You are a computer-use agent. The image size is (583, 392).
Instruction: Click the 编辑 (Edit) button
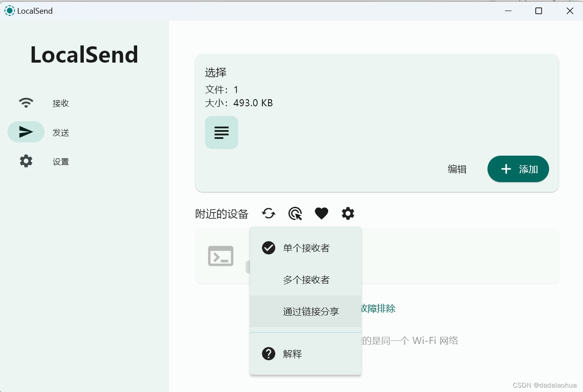[457, 169]
